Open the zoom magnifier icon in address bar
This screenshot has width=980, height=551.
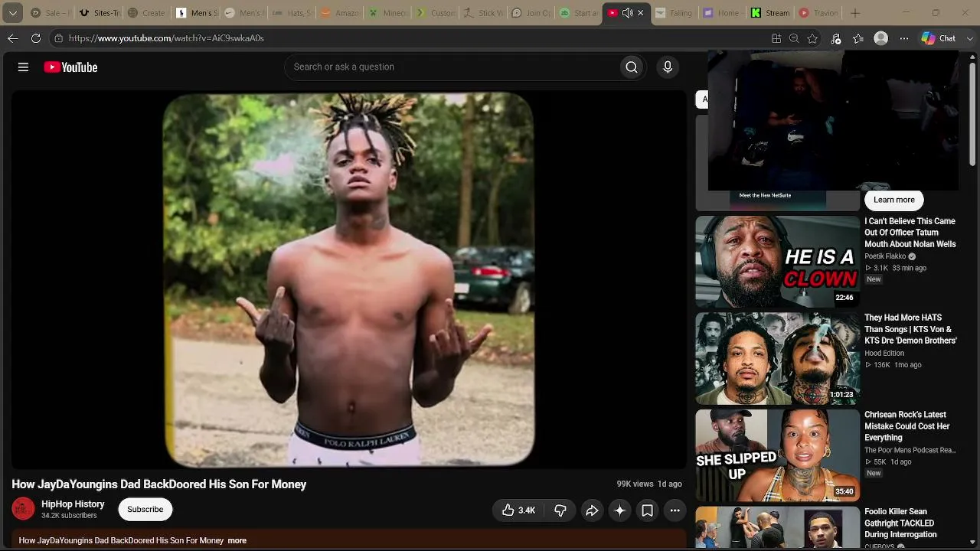794,38
